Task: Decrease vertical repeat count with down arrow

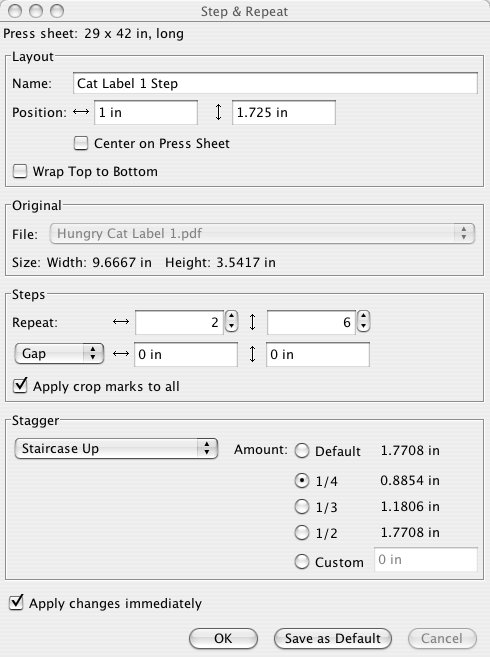Action: click(363, 327)
